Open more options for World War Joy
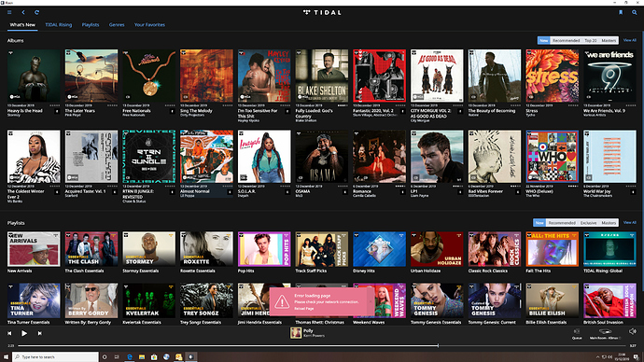The width and height of the screenshot is (644, 362). [x=633, y=191]
